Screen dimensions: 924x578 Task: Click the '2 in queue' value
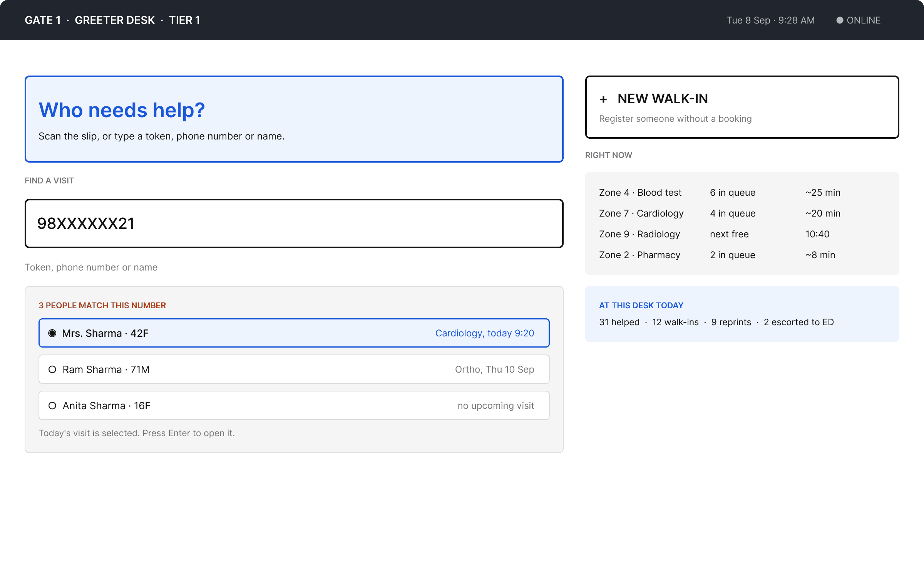733,255
